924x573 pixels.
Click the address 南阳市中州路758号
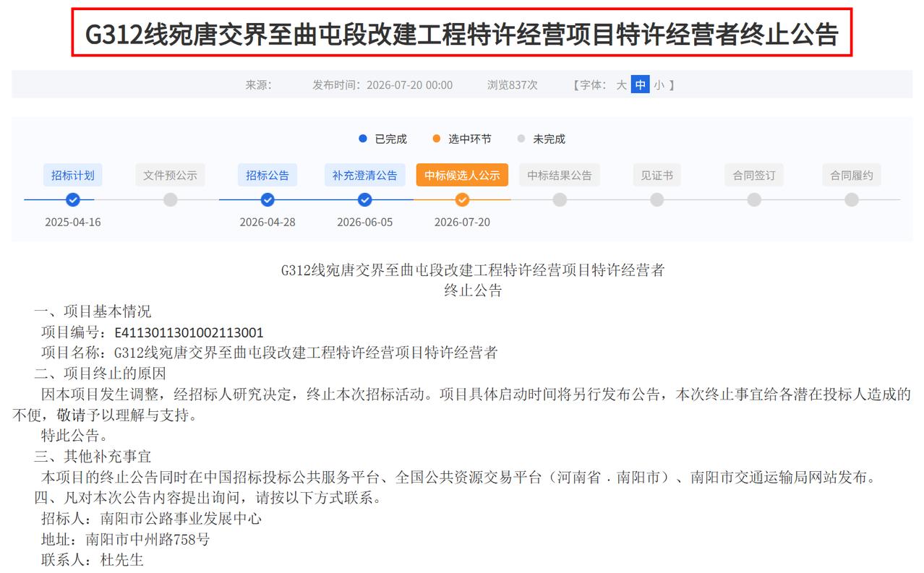[147, 539]
